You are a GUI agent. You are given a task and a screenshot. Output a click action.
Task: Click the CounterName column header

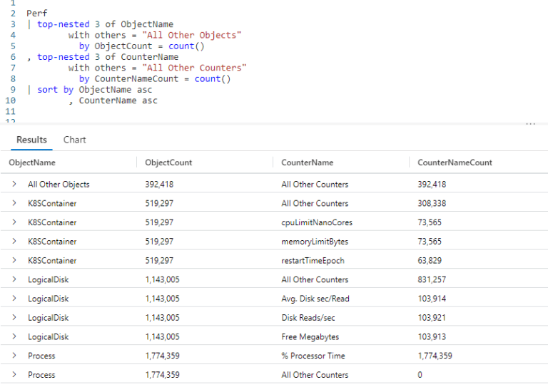(x=308, y=163)
